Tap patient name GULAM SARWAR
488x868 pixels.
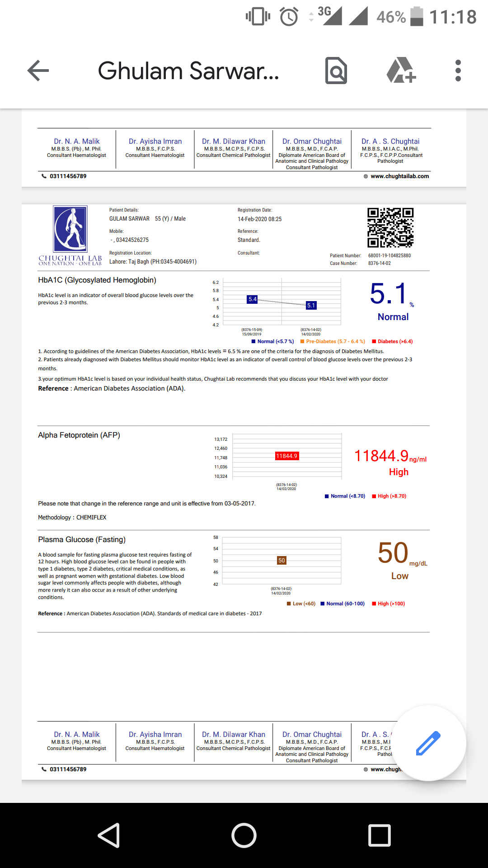(x=129, y=219)
